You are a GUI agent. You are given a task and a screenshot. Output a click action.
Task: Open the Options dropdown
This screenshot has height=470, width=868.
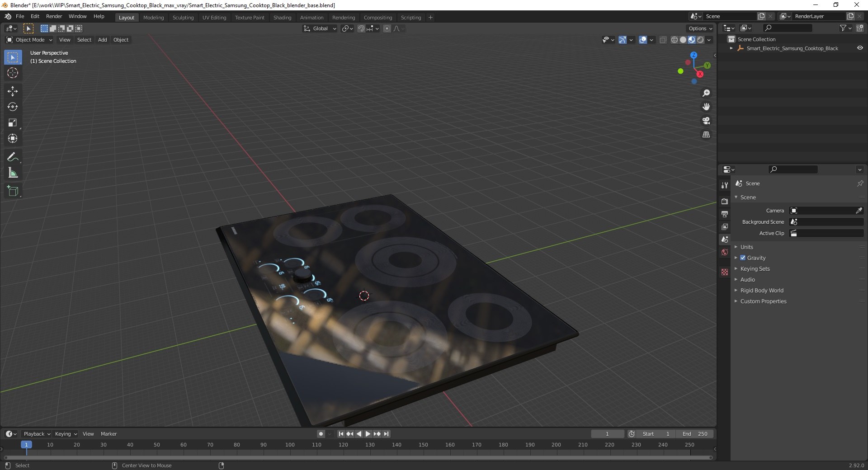(x=700, y=28)
